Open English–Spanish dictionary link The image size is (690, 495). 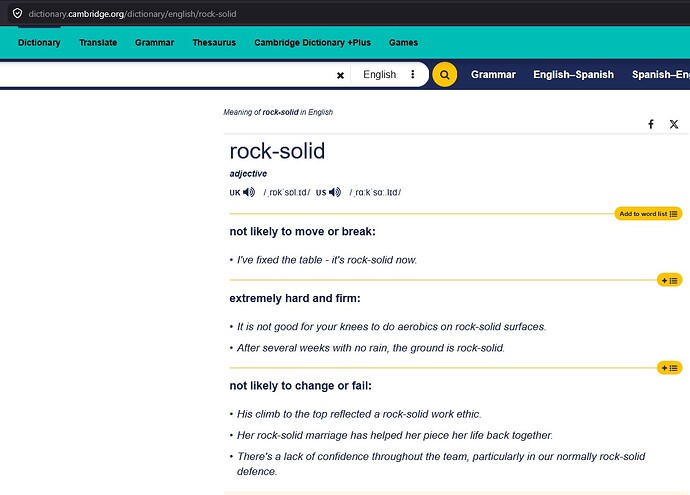coord(573,75)
